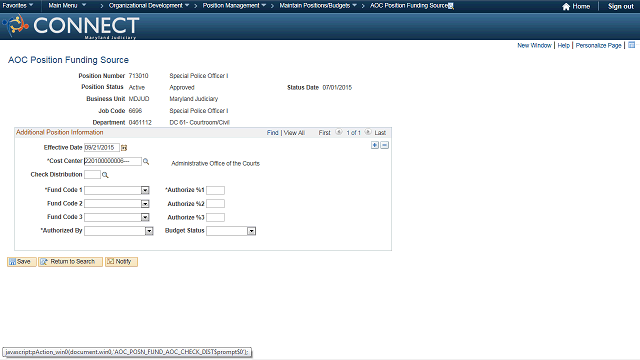Click the View All link
The height and width of the screenshot is (360, 640).
point(294,133)
